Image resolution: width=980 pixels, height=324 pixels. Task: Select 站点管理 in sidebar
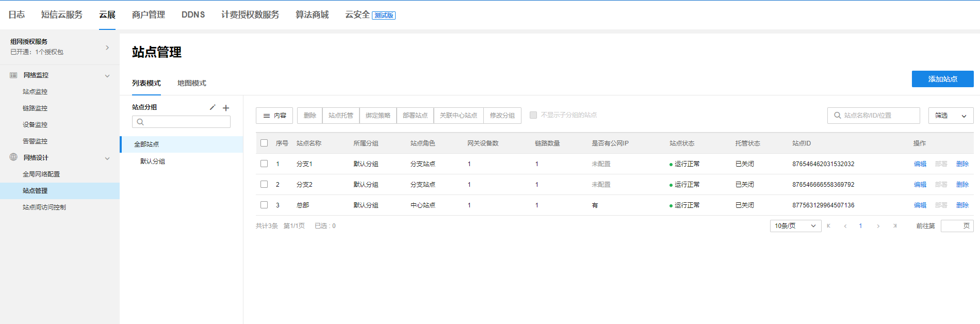click(60, 190)
